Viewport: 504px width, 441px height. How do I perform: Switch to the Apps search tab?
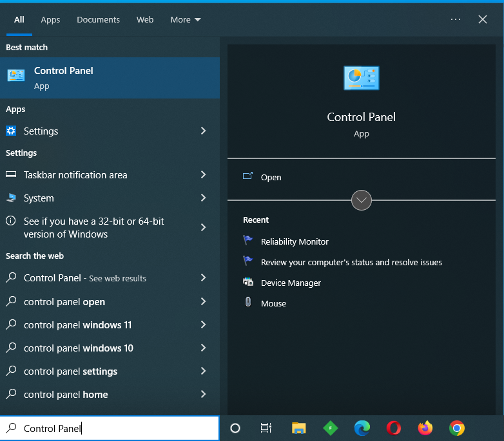click(x=50, y=20)
